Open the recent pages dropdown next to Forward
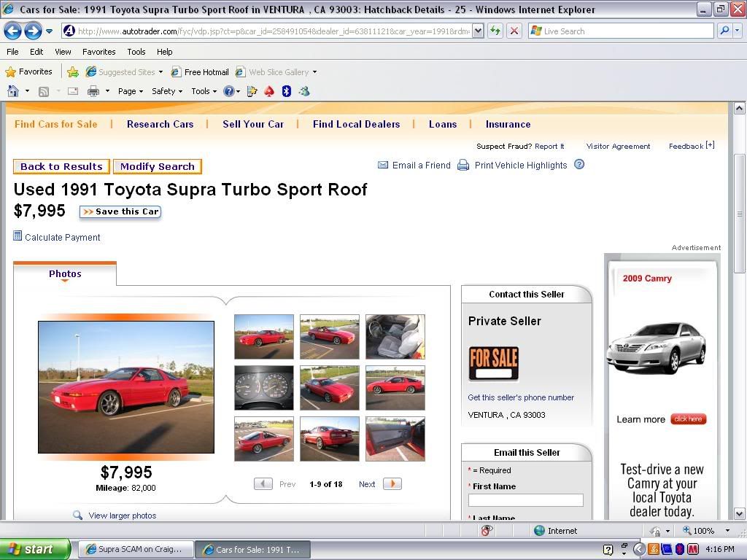Image resolution: width=747 pixels, height=560 pixels. point(49,31)
